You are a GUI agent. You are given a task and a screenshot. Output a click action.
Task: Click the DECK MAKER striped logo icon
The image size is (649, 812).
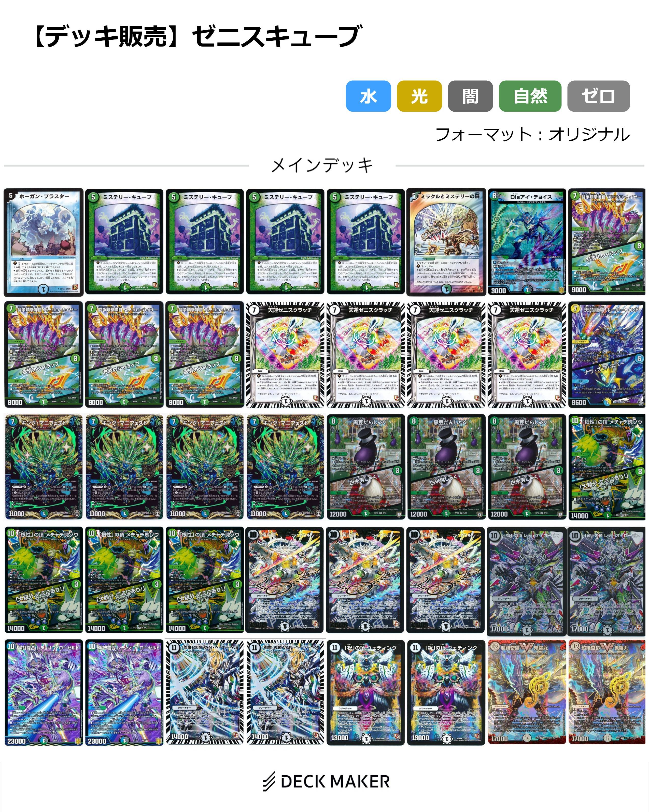coord(270,781)
